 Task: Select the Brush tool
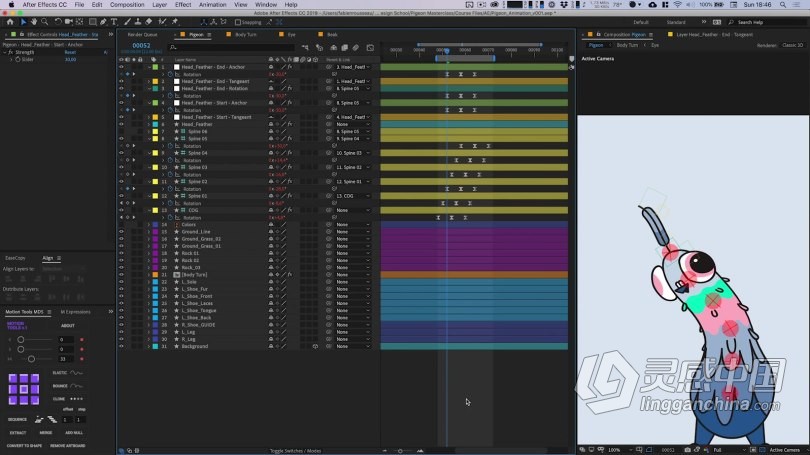point(127,22)
